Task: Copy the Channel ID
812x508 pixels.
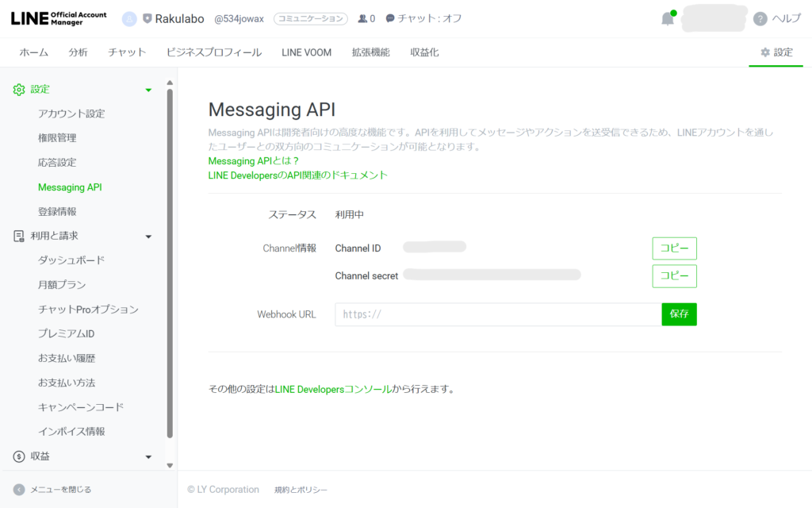Action: (674, 248)
